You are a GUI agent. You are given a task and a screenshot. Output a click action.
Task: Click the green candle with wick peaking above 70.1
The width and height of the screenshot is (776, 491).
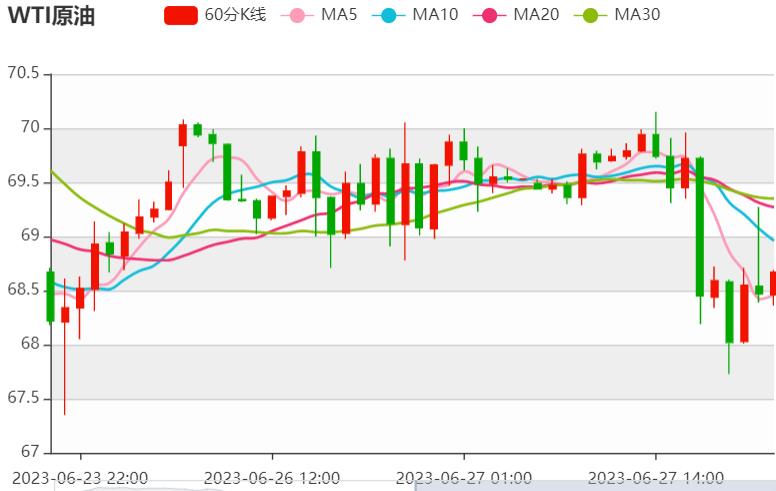(x=656, y=145)
